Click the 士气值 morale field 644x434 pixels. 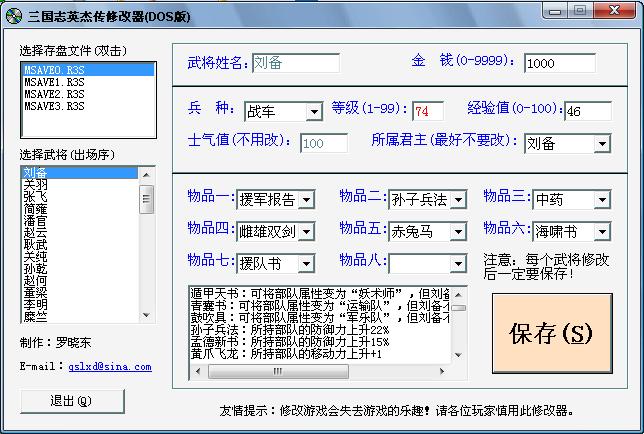click(324, 143)
